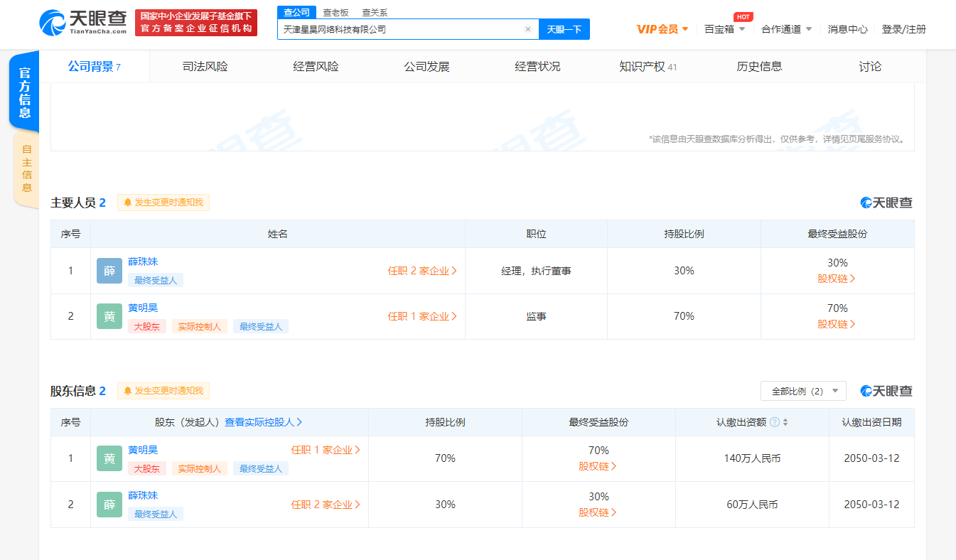Image resolution: width=956 pixels, height=560 pixels.
Task: Click the 薛 avatar in the 主要人员 table
Action: [109, 271]
